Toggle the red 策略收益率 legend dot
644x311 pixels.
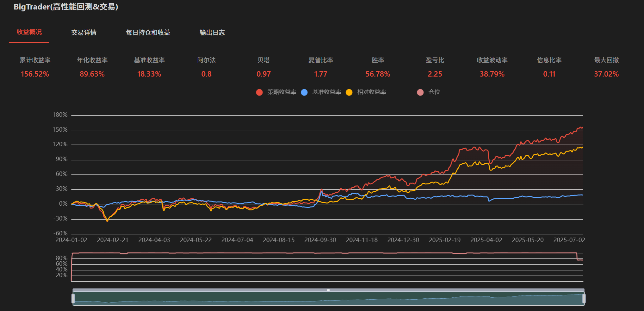[x=259, y=92]
